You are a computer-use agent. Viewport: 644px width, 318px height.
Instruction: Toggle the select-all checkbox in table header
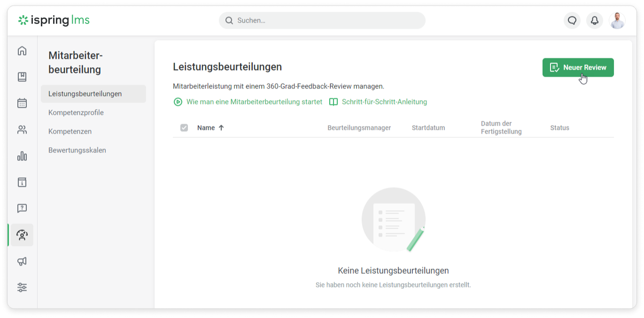[x=184, y=128]
